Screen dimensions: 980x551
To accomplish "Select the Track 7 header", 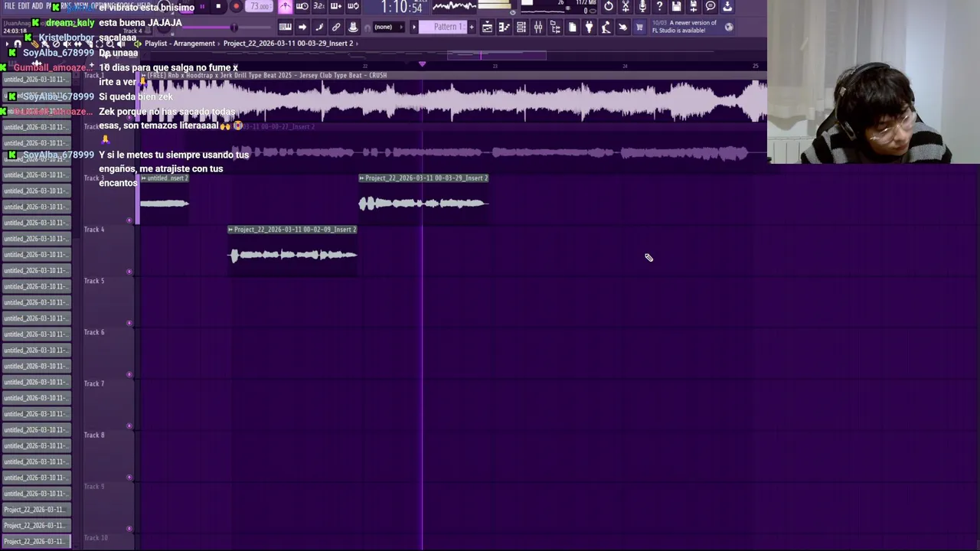I will click(107, 404).
